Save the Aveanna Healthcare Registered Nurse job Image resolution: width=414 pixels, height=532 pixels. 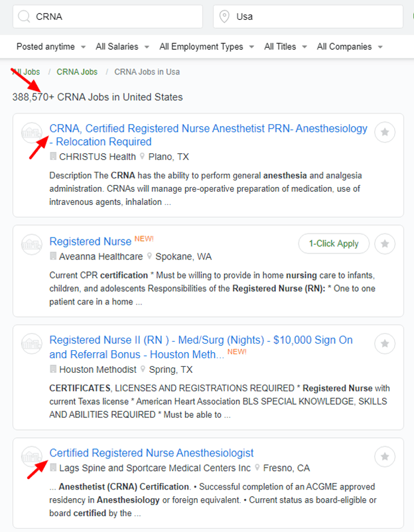tap(385, 244)
